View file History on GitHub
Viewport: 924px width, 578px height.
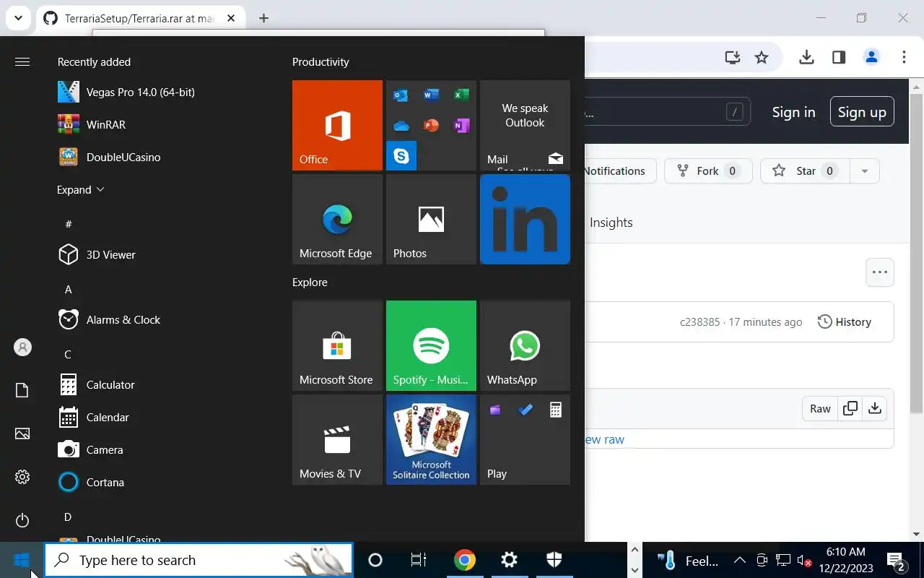coord(845,322)
